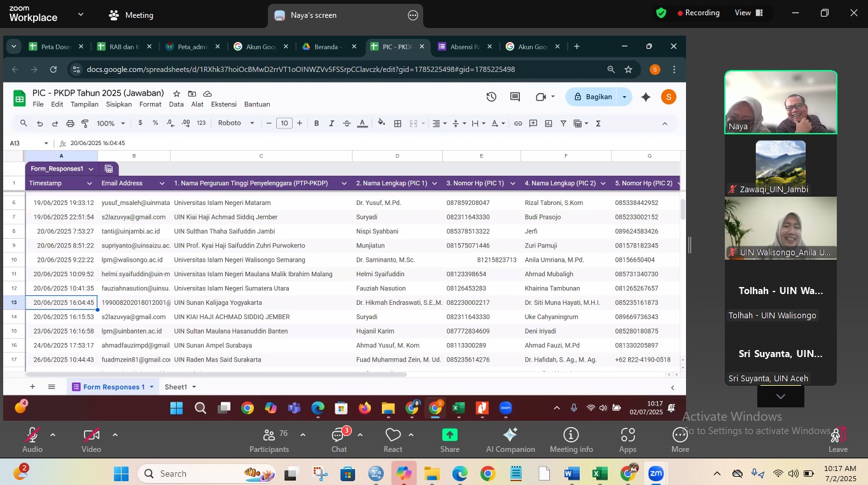The height and width of the screenshot is (485, 868).
Task: Click the table view icon beside Form_Responses1
Action: tap(109, 169)
